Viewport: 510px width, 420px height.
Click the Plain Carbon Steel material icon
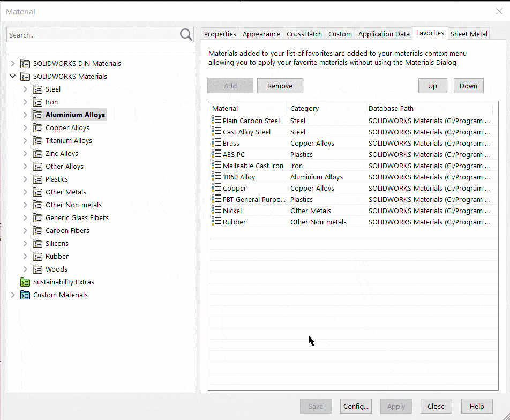tap(216, 120)
